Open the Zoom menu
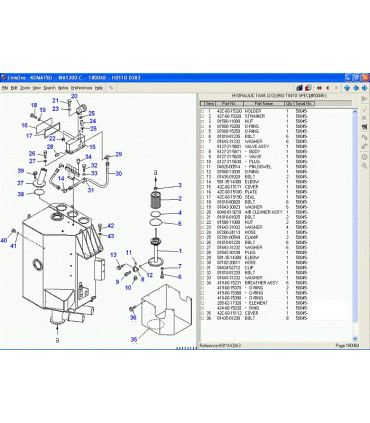 click(25, 88)
